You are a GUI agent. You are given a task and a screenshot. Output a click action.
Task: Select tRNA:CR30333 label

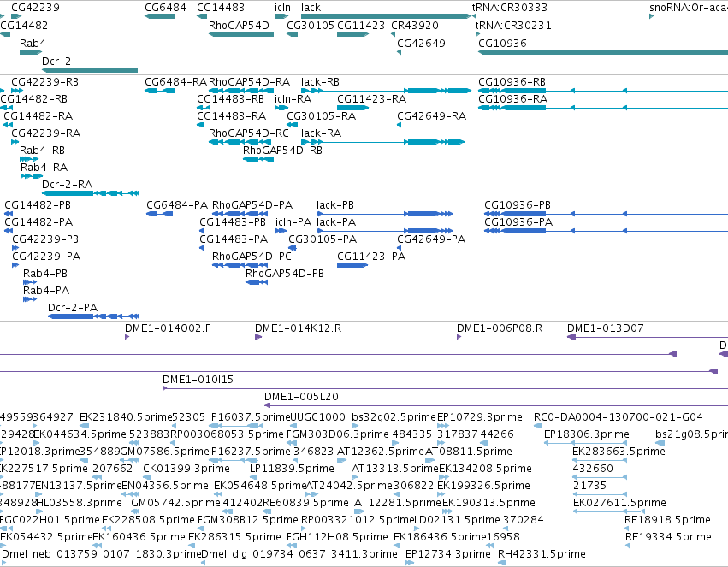click(509, 8)
